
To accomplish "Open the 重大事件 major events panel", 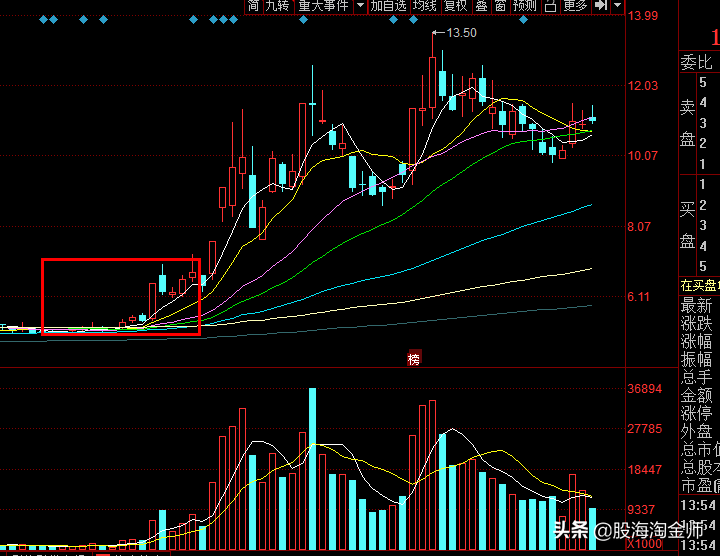I will 324,6.
